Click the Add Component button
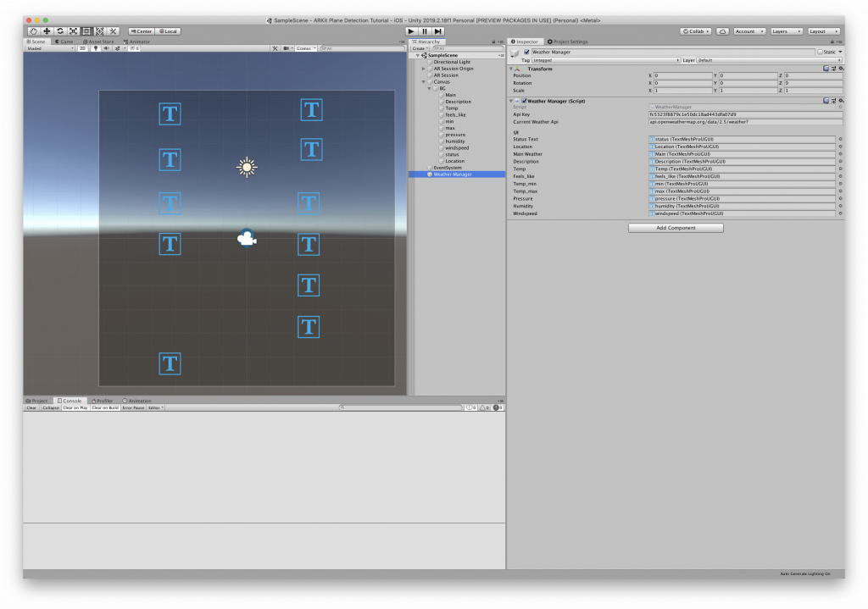This screenshot has width=868, height=609. click(x=676, y=228)
